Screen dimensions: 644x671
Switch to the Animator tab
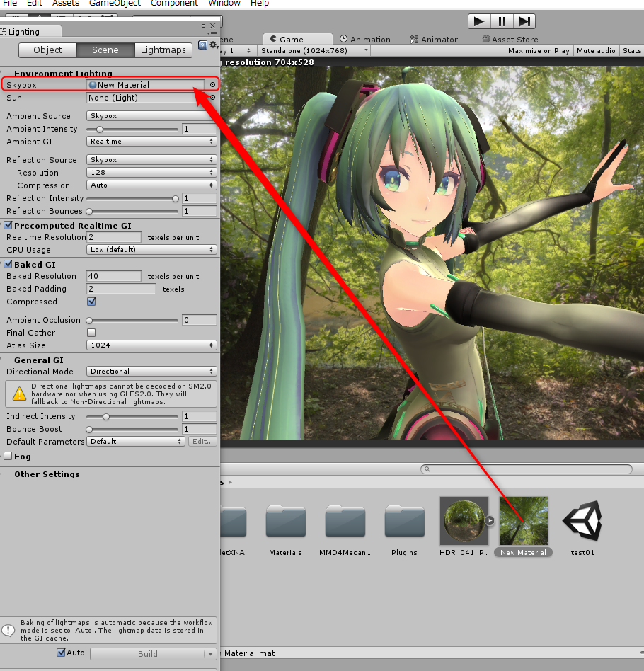tap(434, 40)
